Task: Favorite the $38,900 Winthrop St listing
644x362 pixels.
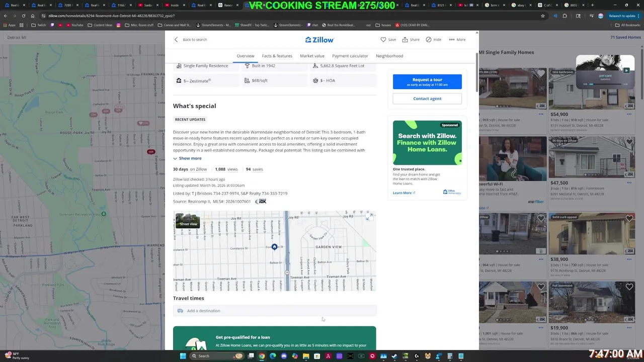Action: tap(629, 218)
